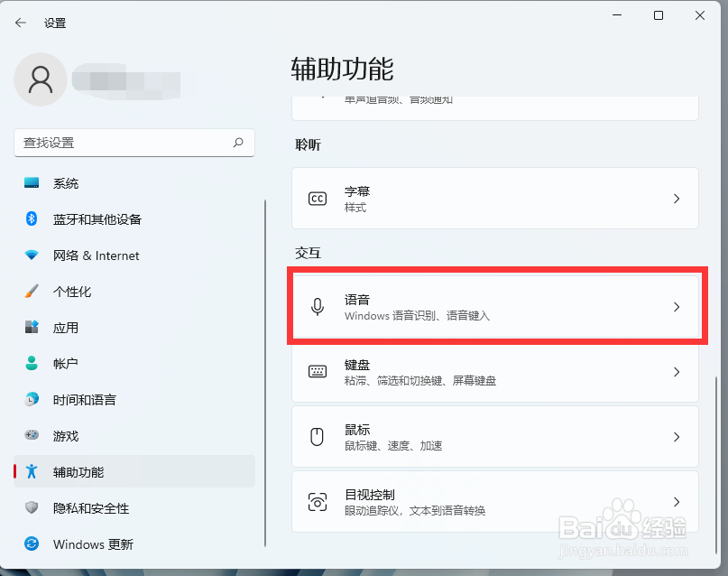Screen dimensions: 728x576
Task: Open 时间和语言 settings
Action: coord(134,400)
